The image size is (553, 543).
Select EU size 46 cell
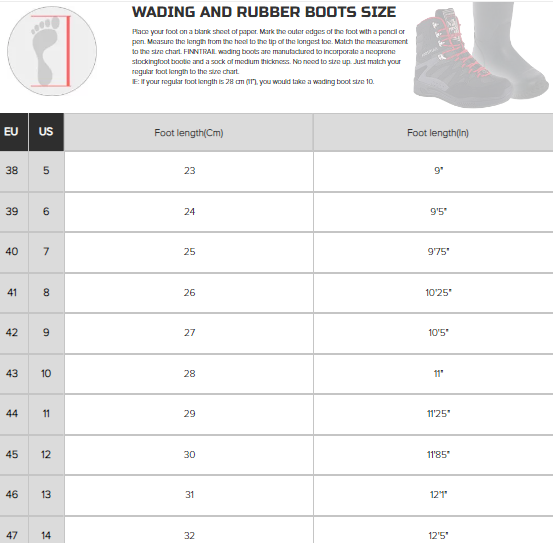[14, 495]
